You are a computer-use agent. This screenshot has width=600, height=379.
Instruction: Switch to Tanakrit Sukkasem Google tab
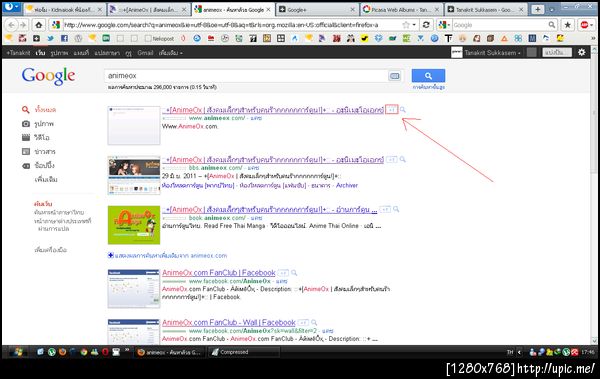point(486,10)
